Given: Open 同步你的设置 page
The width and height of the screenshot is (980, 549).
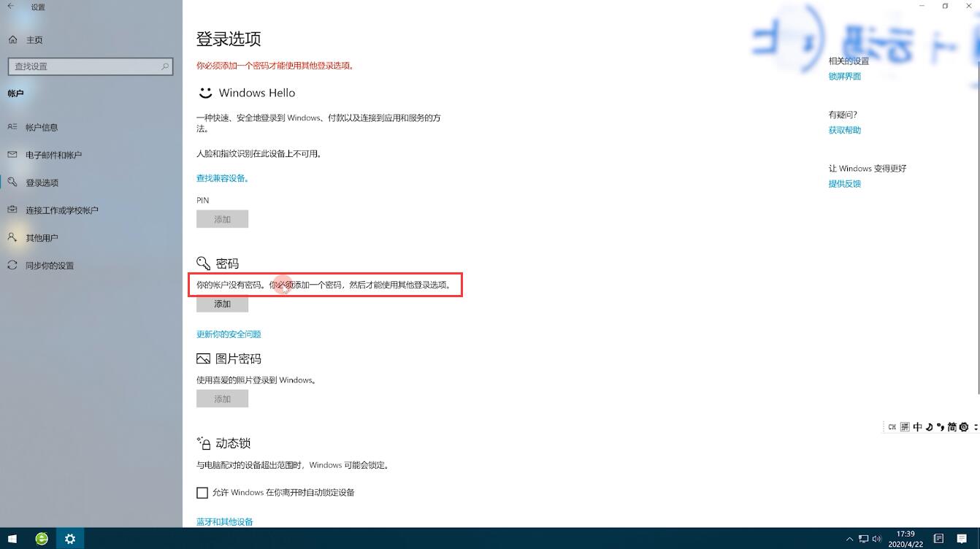Looking at the screenshot, I should point(50,266).
